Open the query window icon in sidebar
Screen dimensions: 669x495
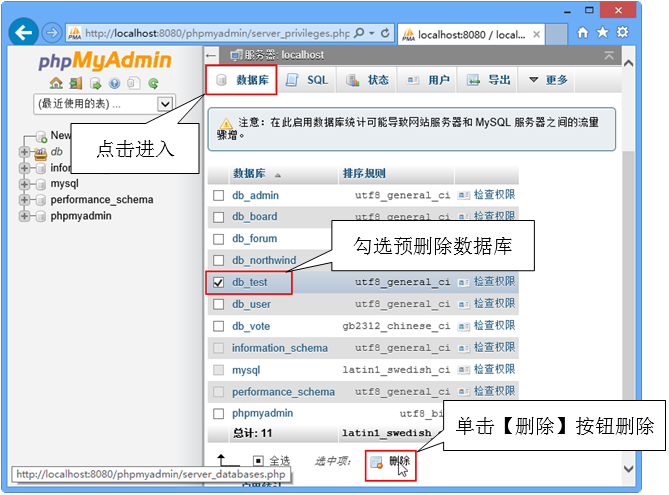95,83
